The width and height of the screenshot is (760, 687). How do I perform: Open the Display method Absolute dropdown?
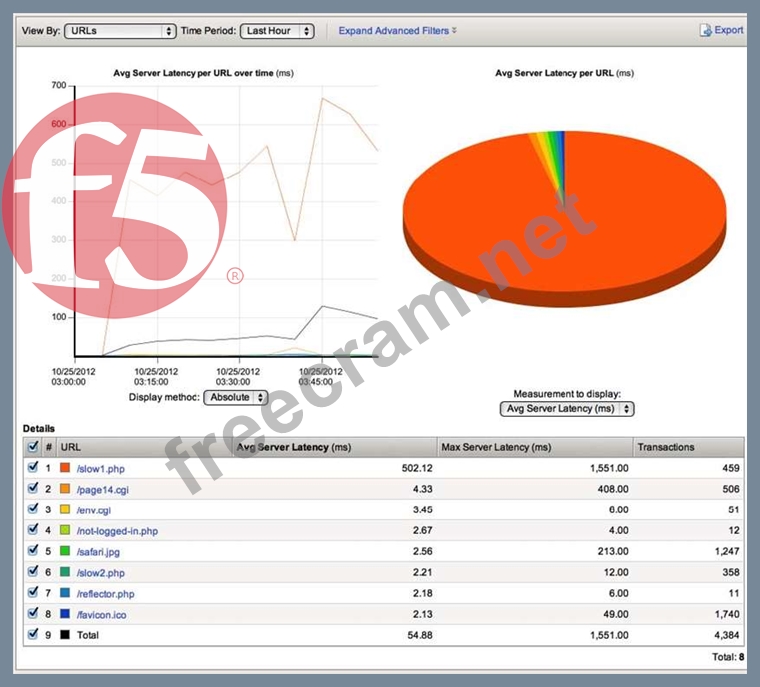click(236, 397)
